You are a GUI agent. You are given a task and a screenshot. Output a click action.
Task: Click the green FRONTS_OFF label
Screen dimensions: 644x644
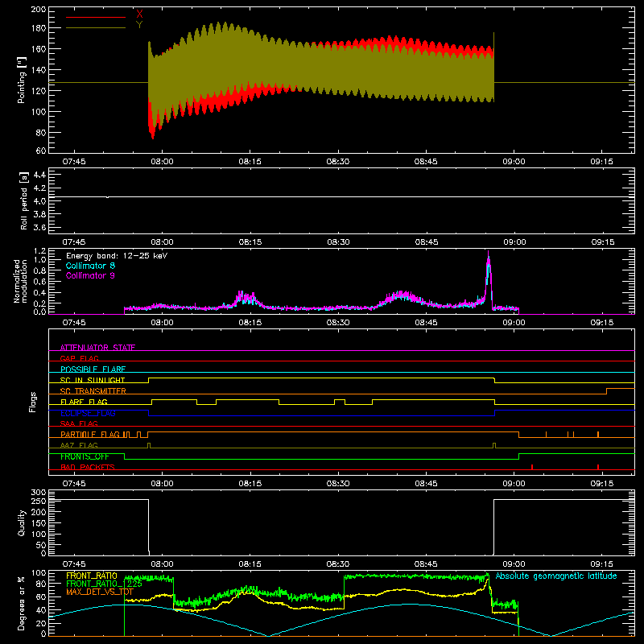point(85,456)
